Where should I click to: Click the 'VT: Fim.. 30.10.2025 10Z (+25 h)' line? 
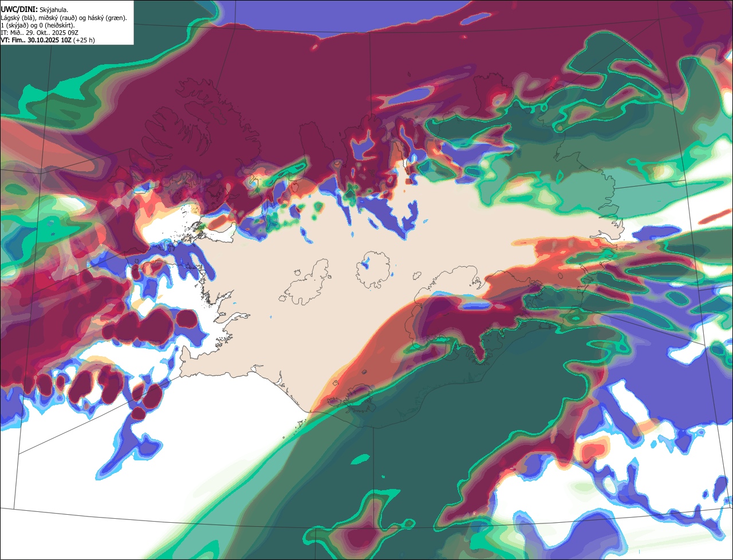48,41
